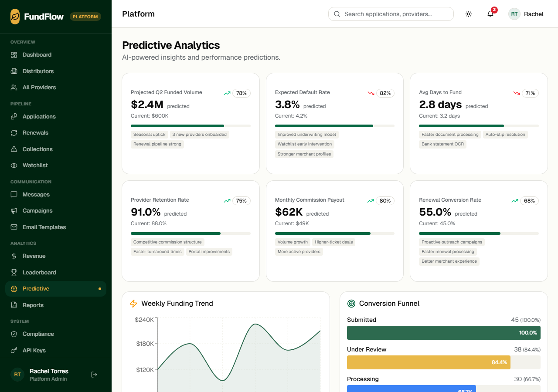Screen dimensions: 558x392
Task: Click the Renewals refresh arrows icon
Action: [x=14, y=133]
